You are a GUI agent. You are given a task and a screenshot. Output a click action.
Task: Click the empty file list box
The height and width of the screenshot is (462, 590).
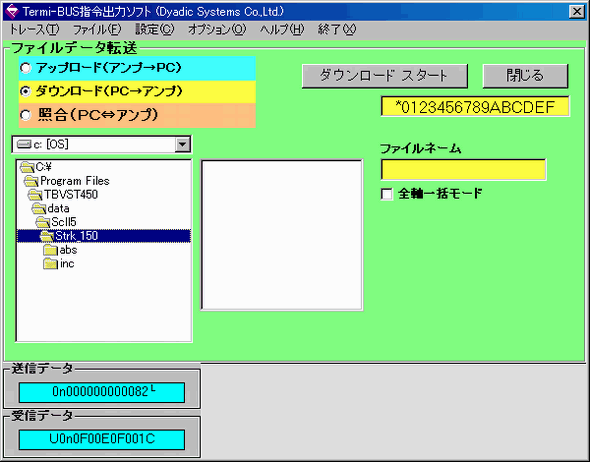point(282,235)
